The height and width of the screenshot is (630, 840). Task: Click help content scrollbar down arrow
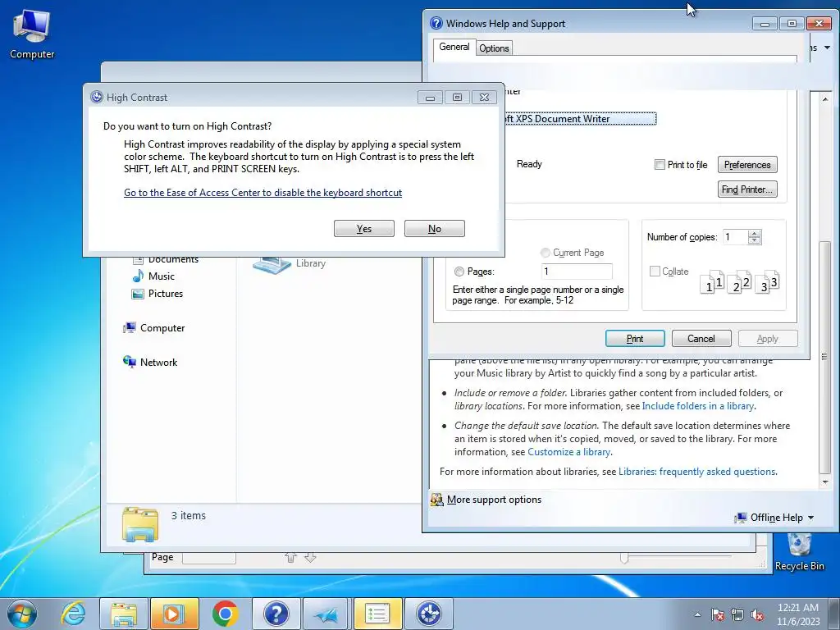coord(825,482)
